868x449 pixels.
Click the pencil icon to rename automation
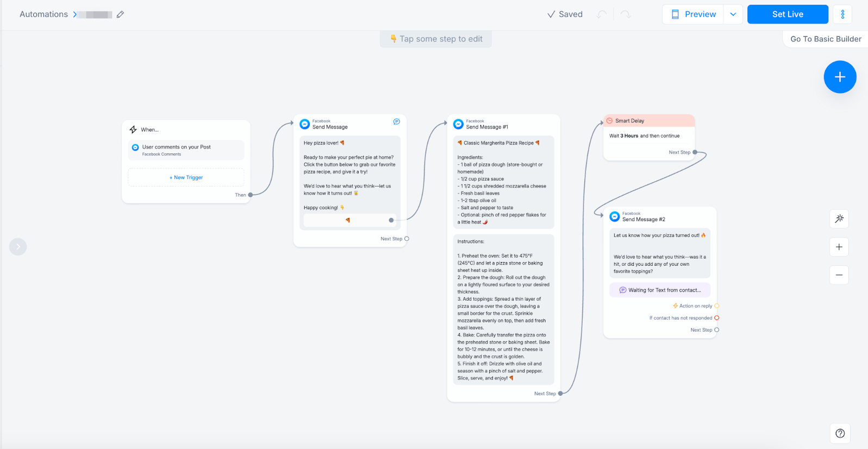click(x=120, y=15)
